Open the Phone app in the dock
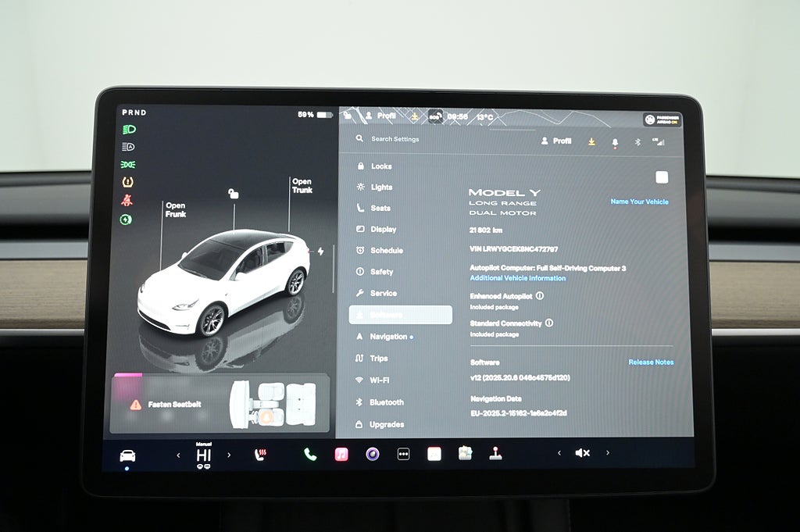The height and width of the screenshot is (532, 800). point(310,454)
